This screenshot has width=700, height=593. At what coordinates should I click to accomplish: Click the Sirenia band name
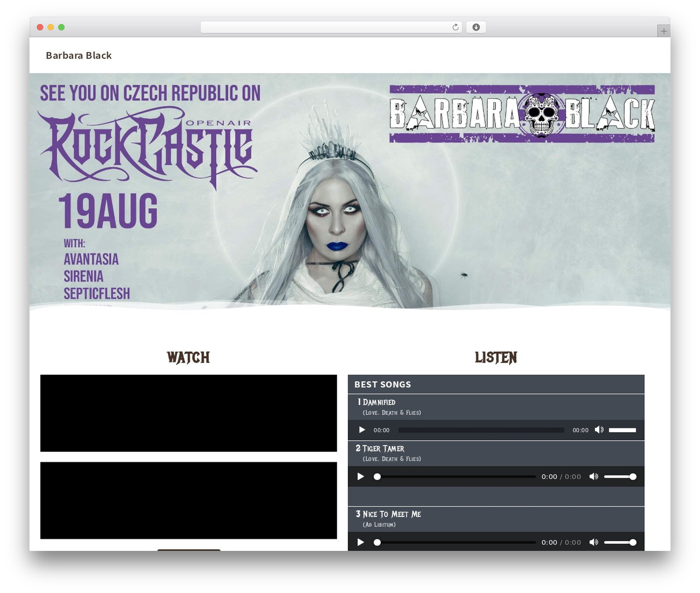[84, 276]
